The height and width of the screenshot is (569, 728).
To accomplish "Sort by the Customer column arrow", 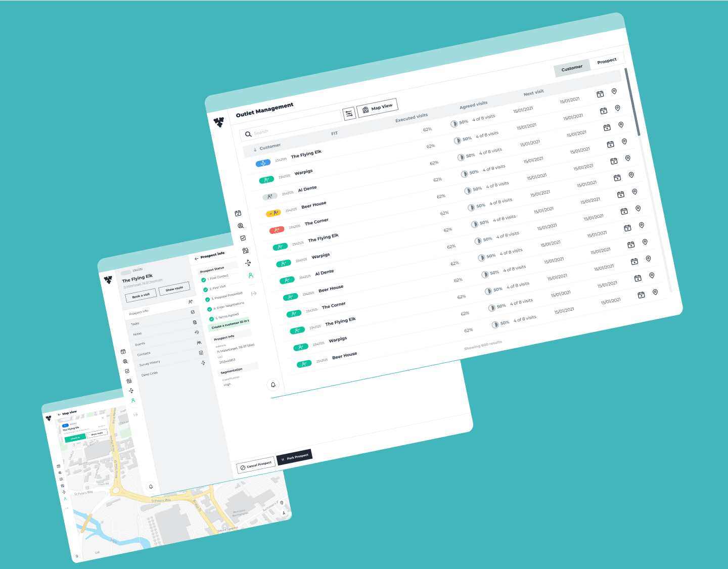I will click(255, 149).
